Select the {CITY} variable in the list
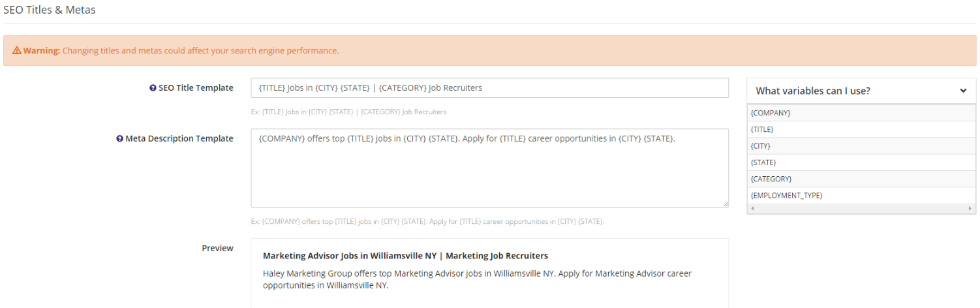The image size is (980, 308). coord(861,146)
